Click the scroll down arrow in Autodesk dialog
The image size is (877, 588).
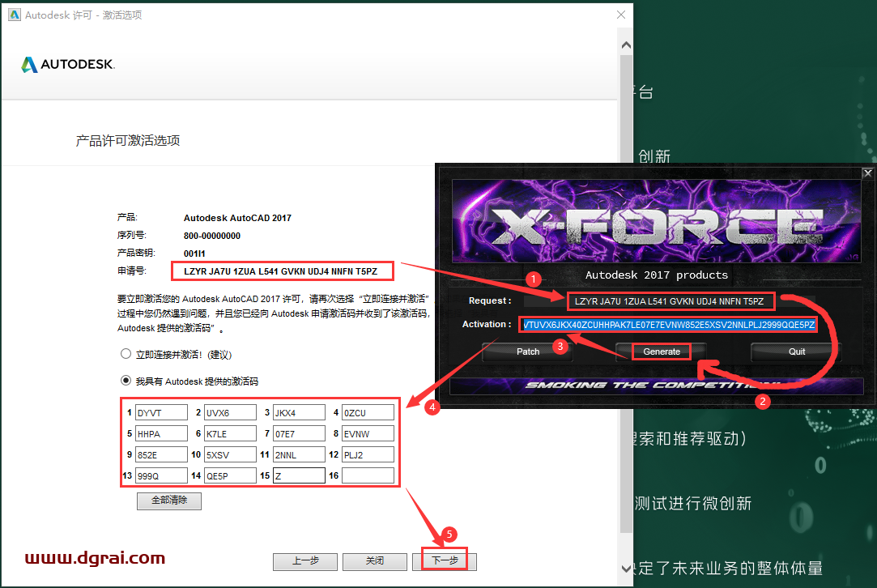[x=627, y=569]
